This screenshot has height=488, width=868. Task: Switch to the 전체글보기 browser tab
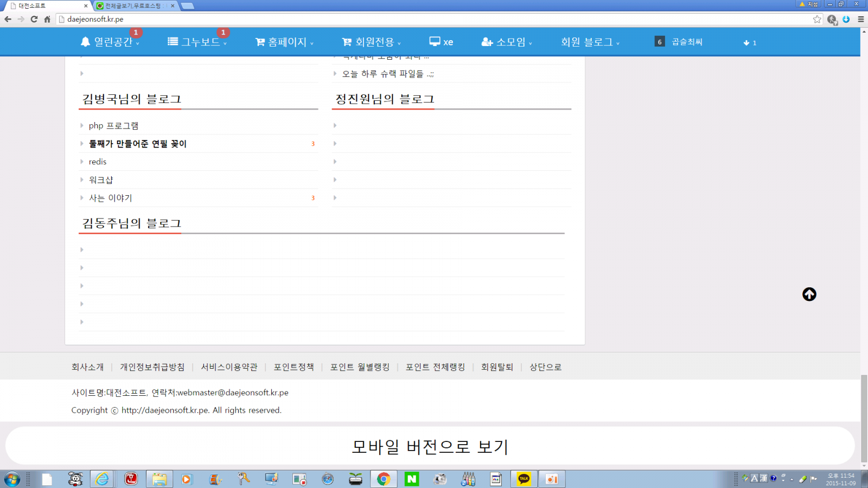133,5
